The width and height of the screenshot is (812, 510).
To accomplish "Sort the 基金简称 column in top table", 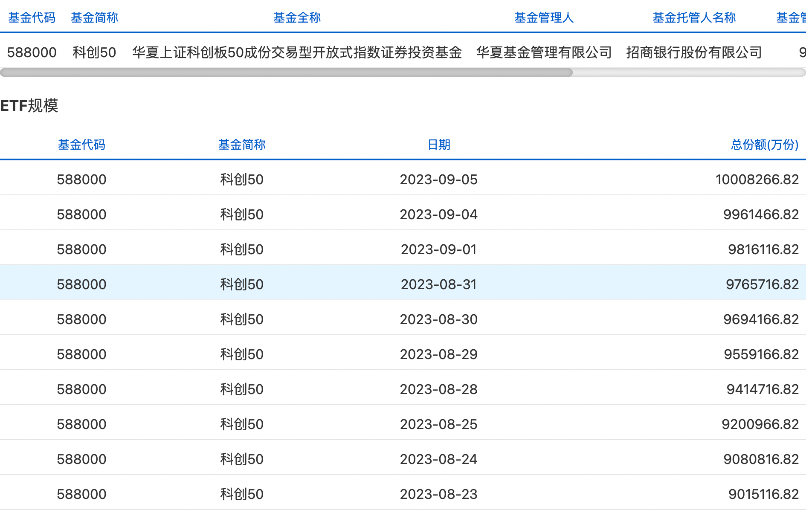I will click(94, 17).
